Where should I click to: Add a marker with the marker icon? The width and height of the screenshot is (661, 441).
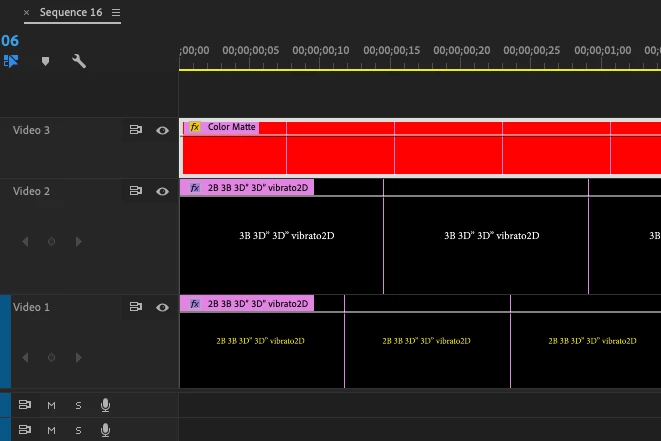click(x=46, y=61)
